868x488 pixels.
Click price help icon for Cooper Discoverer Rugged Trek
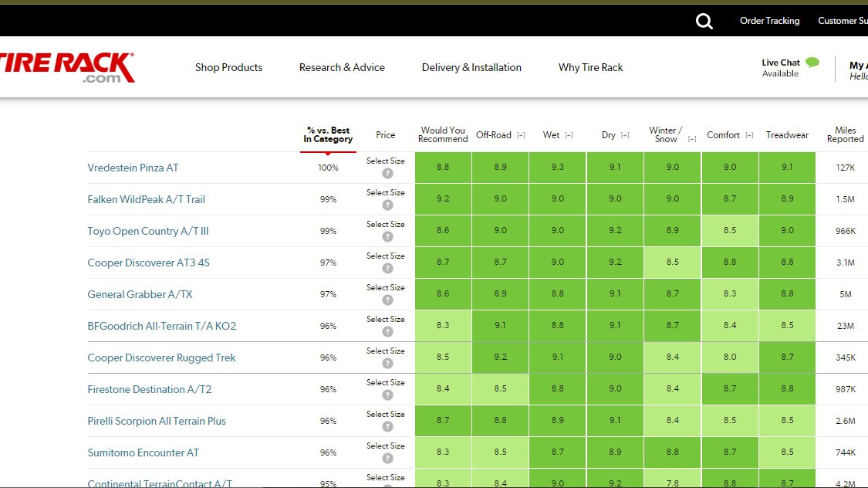(387, 363)
